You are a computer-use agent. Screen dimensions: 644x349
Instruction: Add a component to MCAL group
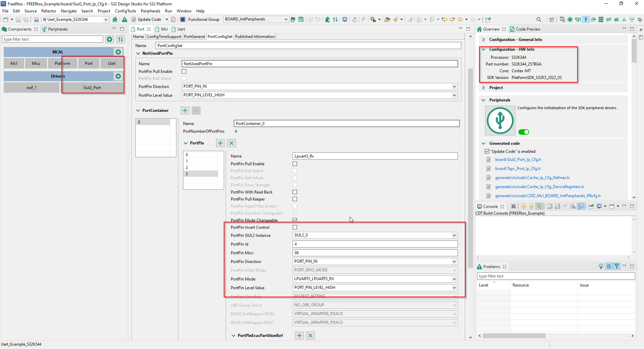(118, 52)
